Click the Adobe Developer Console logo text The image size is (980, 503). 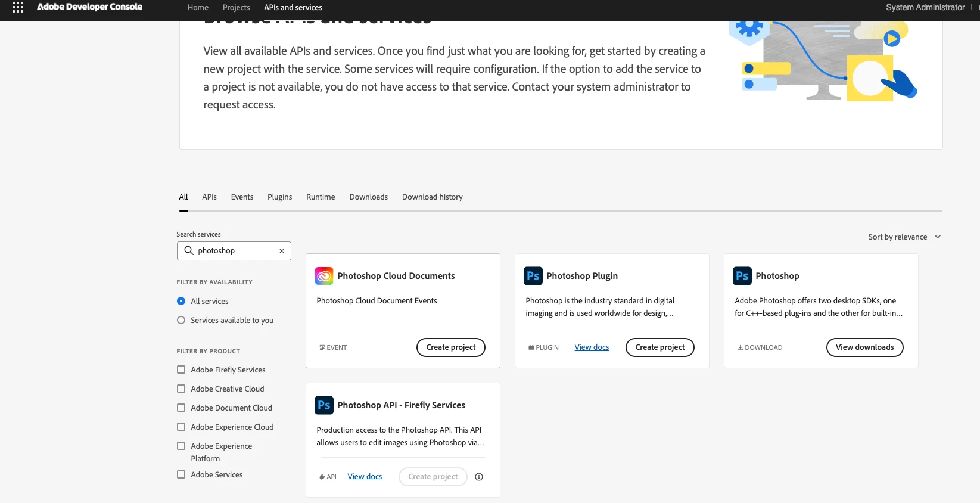tap(89, 7)
